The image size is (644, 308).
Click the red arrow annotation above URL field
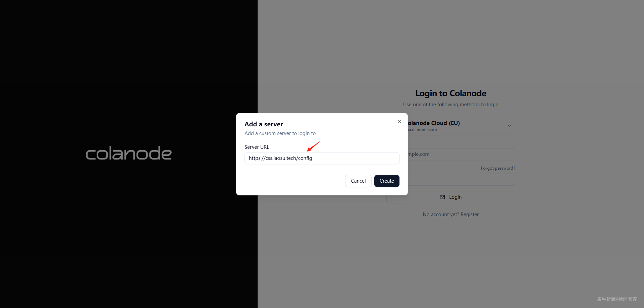314,146
